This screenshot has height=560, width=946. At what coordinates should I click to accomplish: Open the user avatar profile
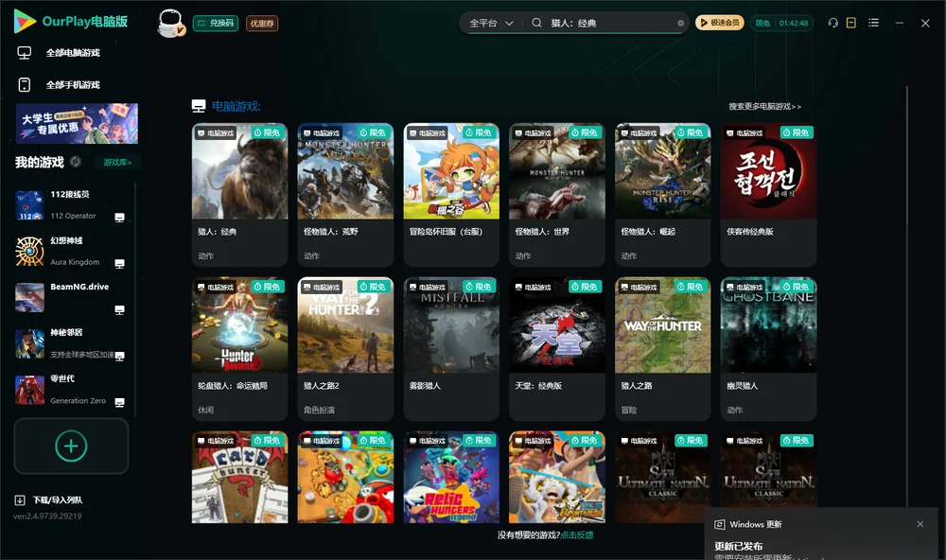(x=170, y=23)
